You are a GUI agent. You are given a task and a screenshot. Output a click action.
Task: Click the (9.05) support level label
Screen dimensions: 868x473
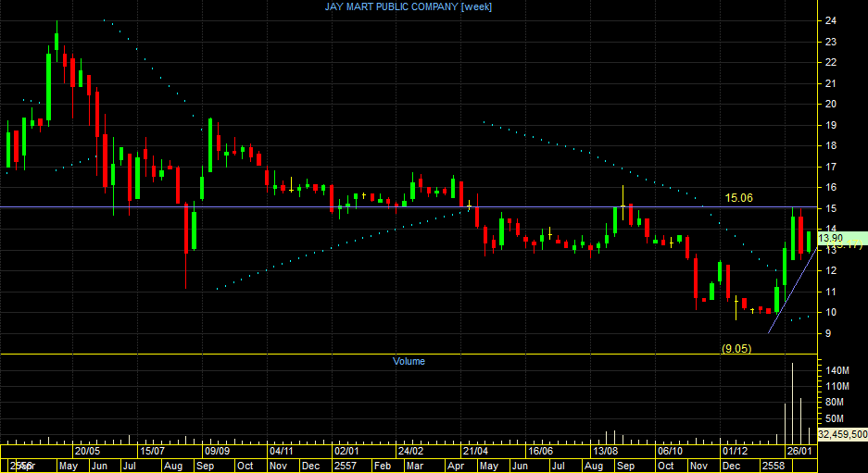(x=736, y=349)
